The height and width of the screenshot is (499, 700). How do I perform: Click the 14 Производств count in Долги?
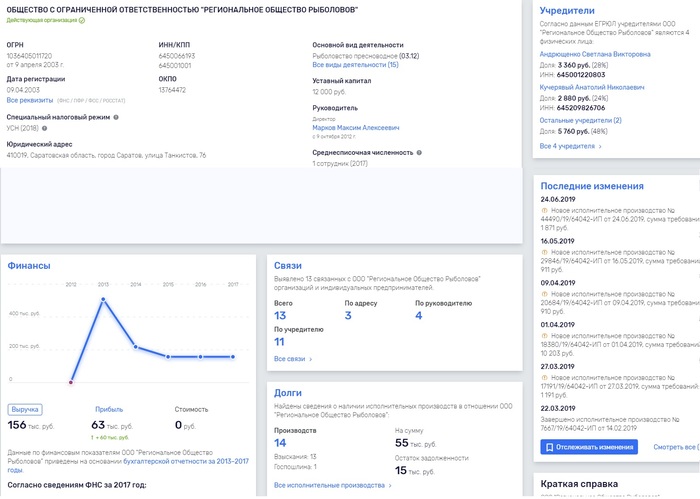coord(280,442)
